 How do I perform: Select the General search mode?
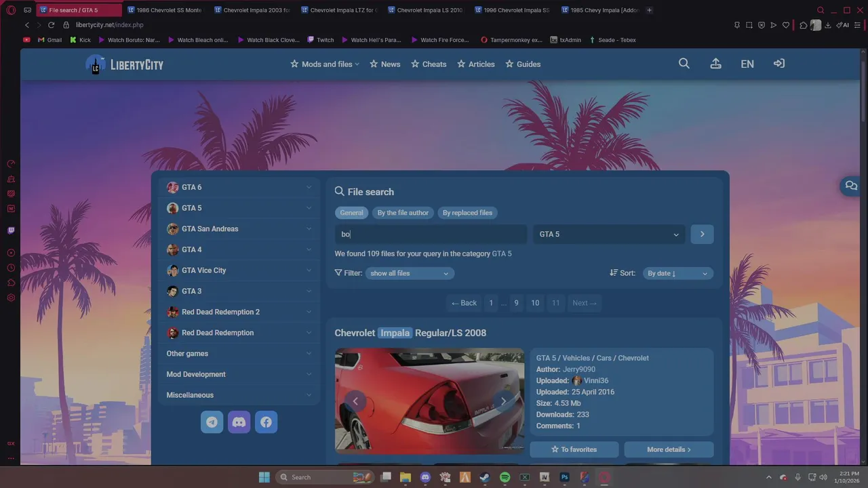351,213
